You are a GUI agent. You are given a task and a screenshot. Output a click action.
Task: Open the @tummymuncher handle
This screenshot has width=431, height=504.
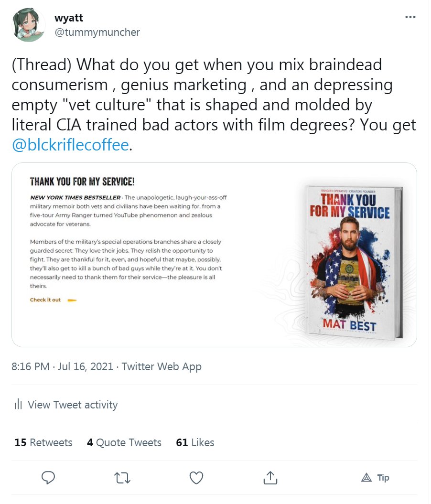97,32
